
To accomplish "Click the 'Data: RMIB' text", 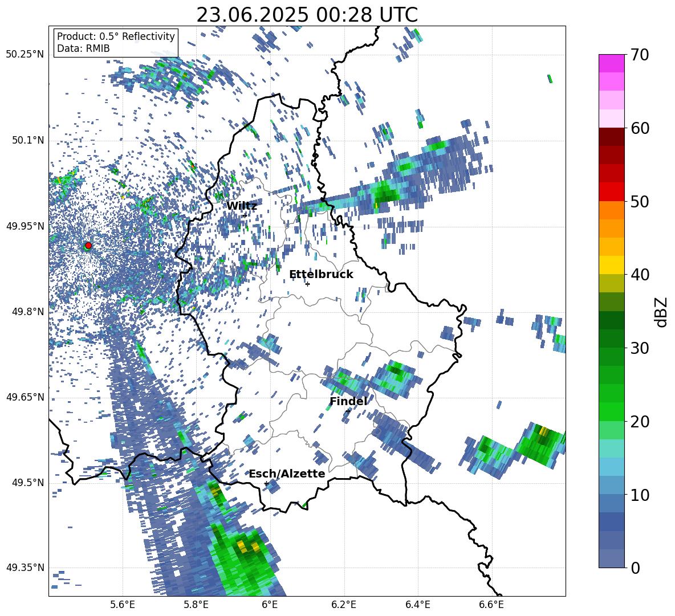I will point(83,48).
